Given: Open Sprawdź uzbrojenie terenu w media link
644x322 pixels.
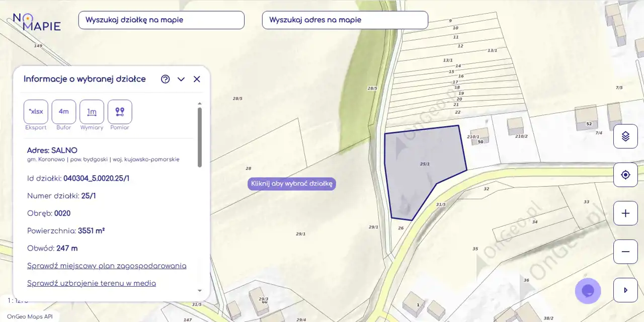Looking at the screenshot, I should click(92, 283).
